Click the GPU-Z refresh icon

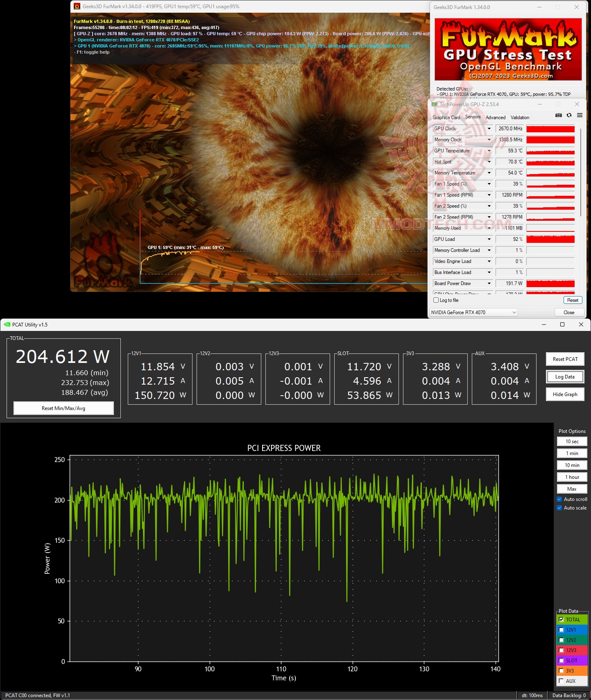(569, 116)
